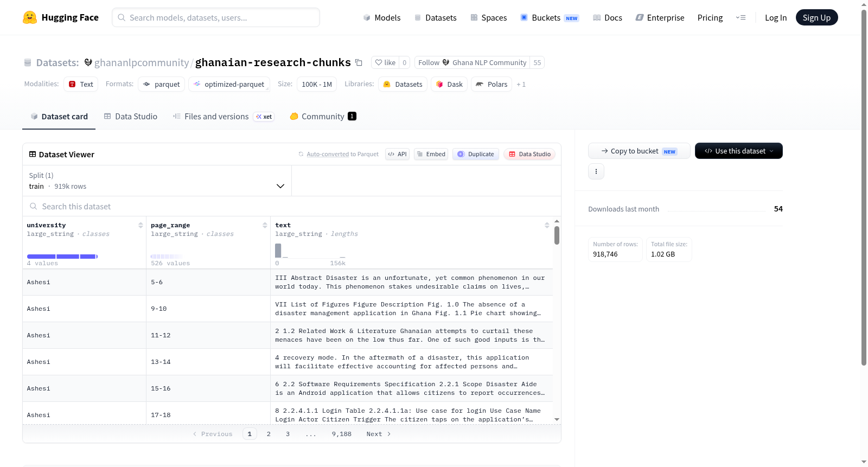Image resolution: width=868 pixels, height=467 pixels.
Task: Open the Pricing page
Action: pyautogui.click(x=710, y=17)
